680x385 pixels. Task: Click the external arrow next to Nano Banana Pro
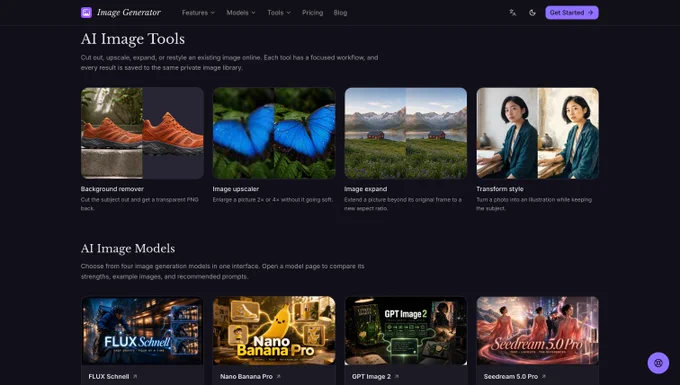pos(278,376)
